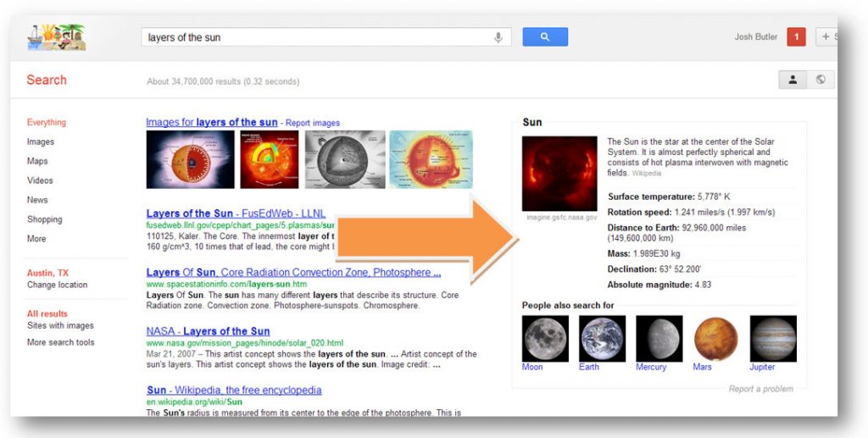Click Report images link

[x=313, y=123]
